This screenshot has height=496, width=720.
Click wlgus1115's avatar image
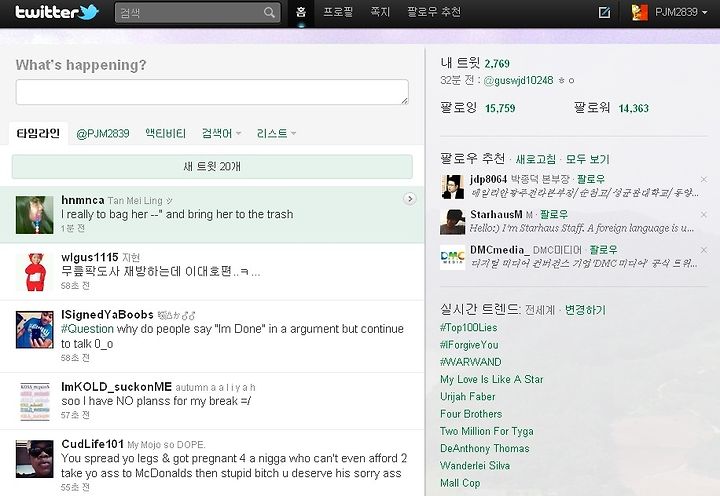click(35, 272)
